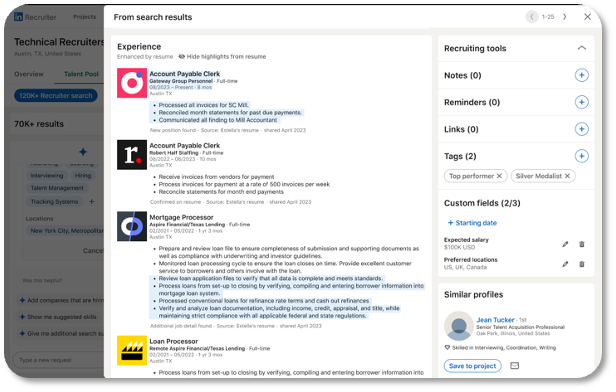Remove the Top performer tag
Viewport: 616px width, 392px height.
point(499,176)
